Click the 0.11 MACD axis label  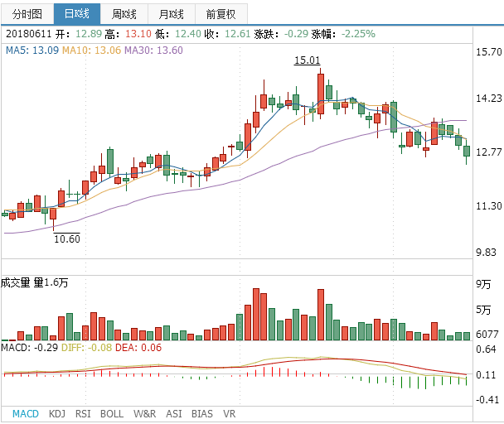click(x=486, y=375)
